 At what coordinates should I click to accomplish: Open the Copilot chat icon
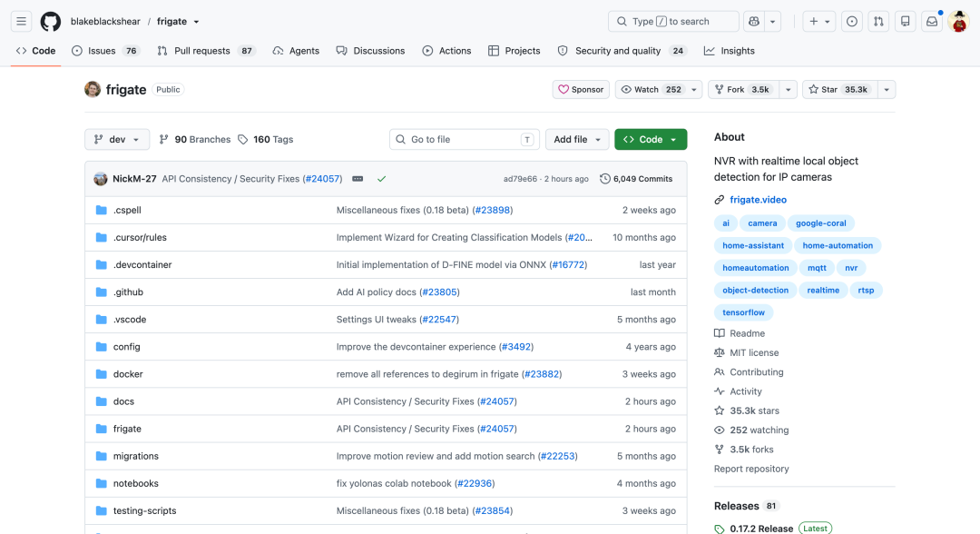pyautogui.click(x=754, y=21)
